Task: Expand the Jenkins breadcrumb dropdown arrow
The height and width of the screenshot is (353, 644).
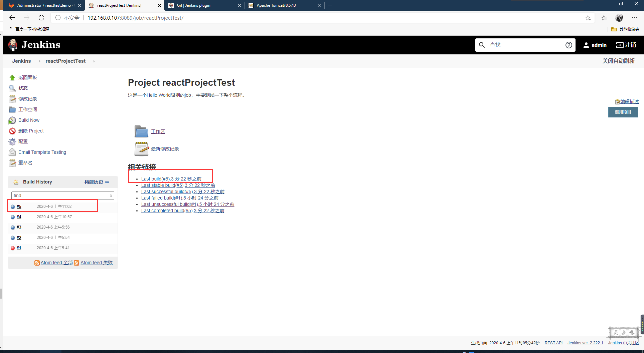Action: tap(39, 61)
